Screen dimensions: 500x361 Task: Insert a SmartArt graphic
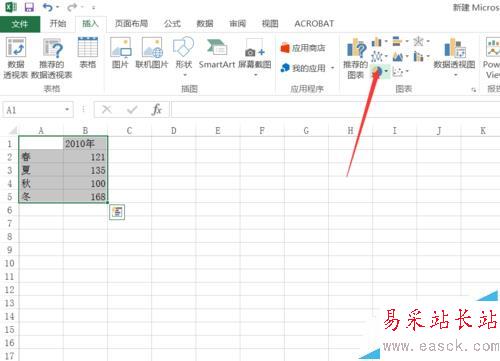click(x=217, y=53)
